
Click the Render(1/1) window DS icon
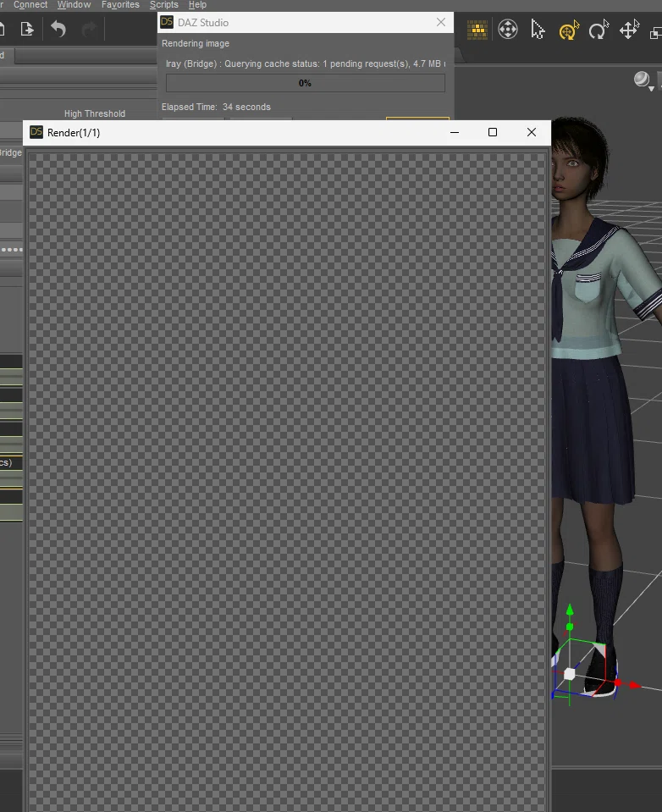(36, 132)
